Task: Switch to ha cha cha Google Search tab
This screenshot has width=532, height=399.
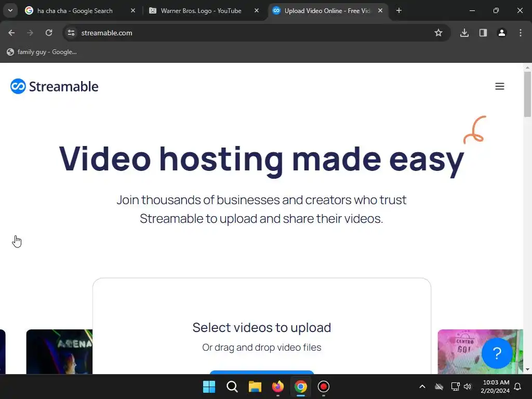Action: point(75,10)
